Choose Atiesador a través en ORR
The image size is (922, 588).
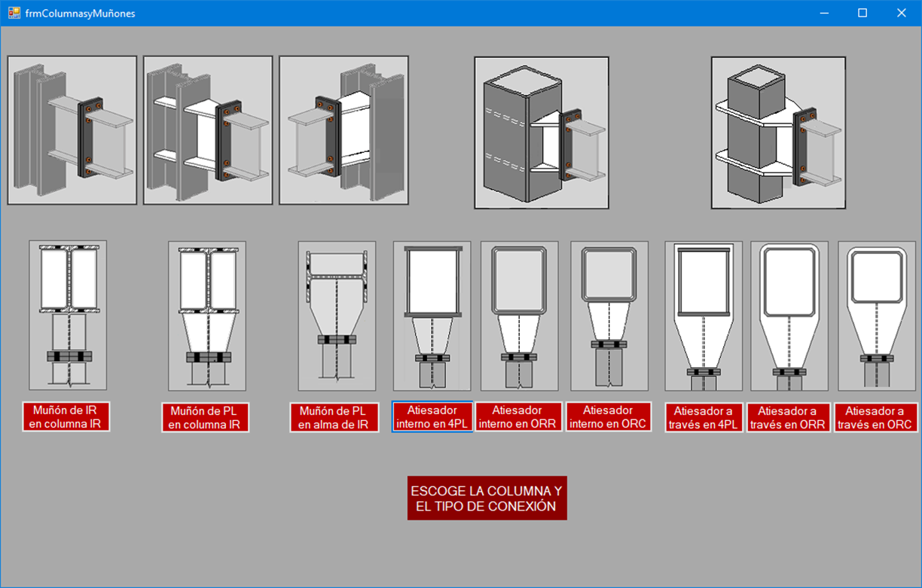click(x=789, y=418)
